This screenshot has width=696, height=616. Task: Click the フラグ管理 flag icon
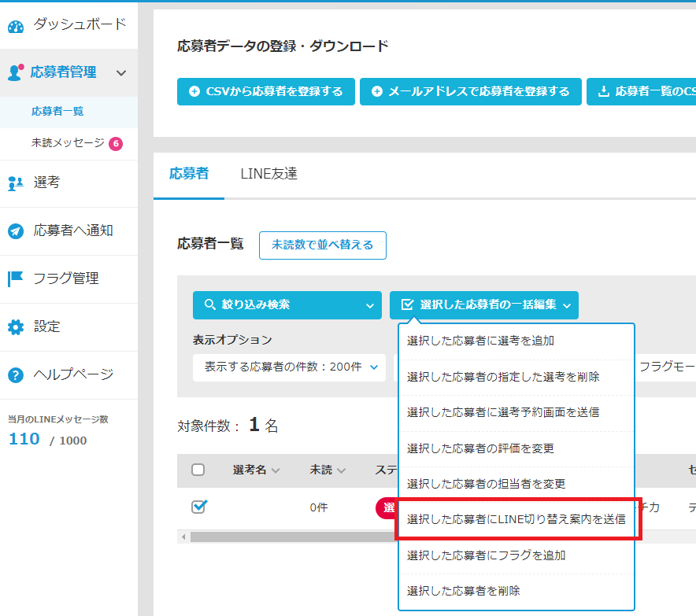tap(16, 278)
